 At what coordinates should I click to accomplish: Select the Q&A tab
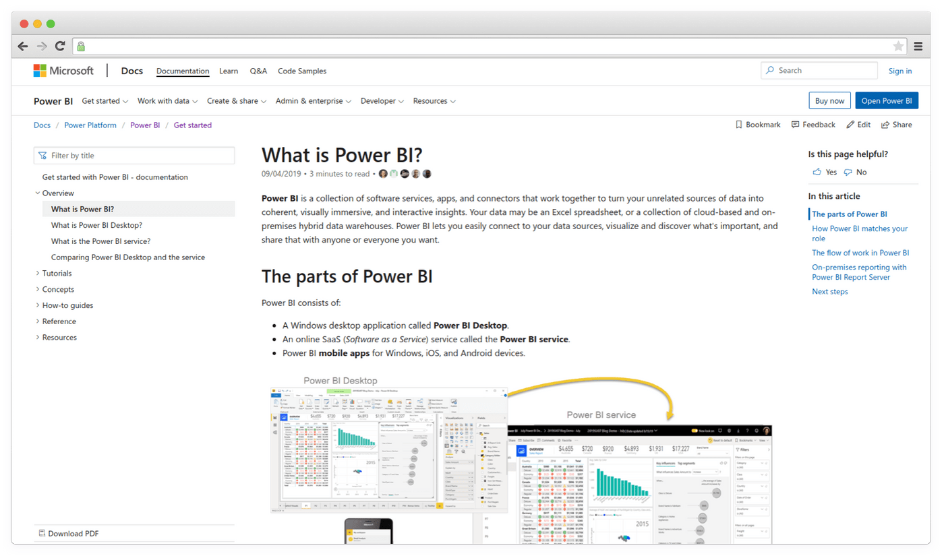point(258,71)
